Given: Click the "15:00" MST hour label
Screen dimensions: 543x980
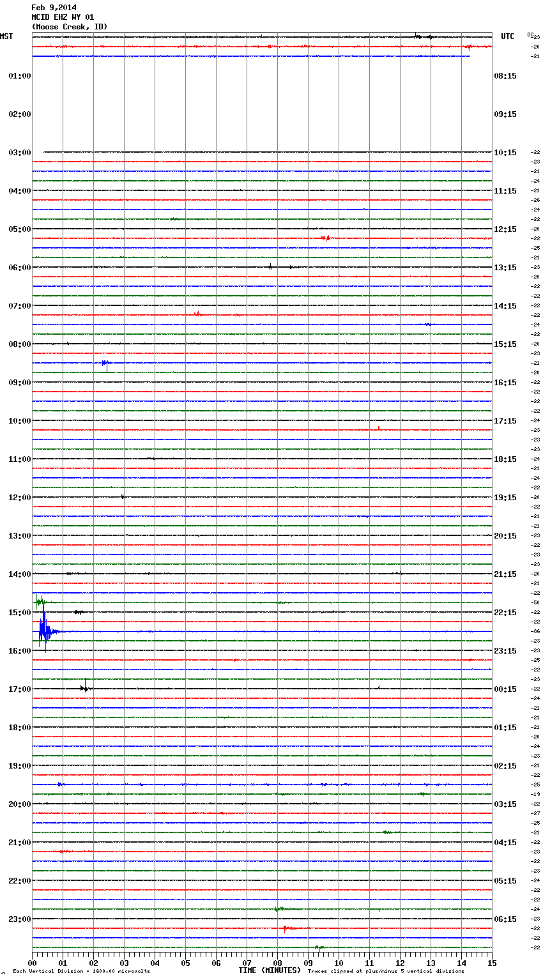Looking at the screenshot, I should click(20, 613).
